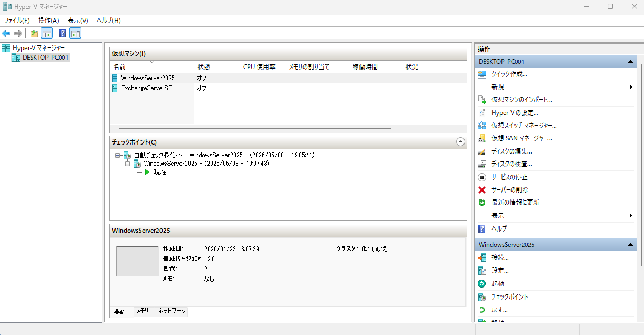This screenshot has width=644, height=335.
Task: Switch to the 要約 tab
Action: click(120, 311)
